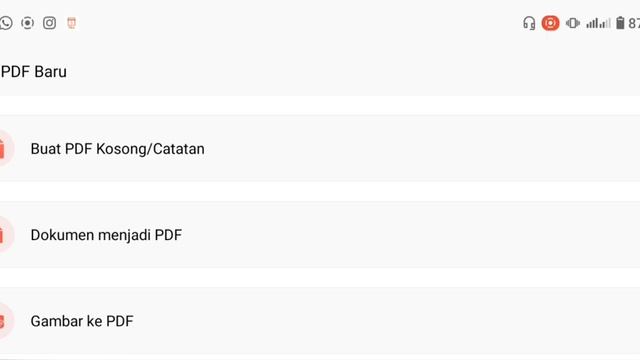640x360 pixels.
Task: Tap the icon beside Gambar ke PDF
Action: [4, 321]
